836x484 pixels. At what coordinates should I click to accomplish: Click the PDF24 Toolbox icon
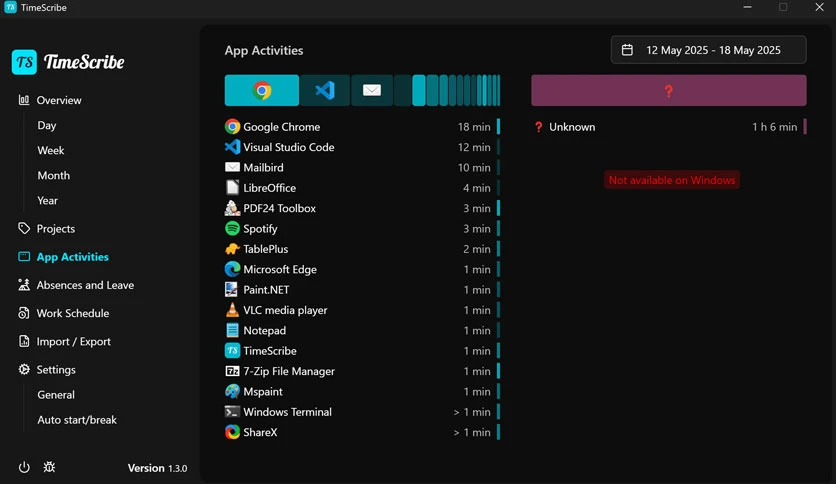[x=232, y=207]
